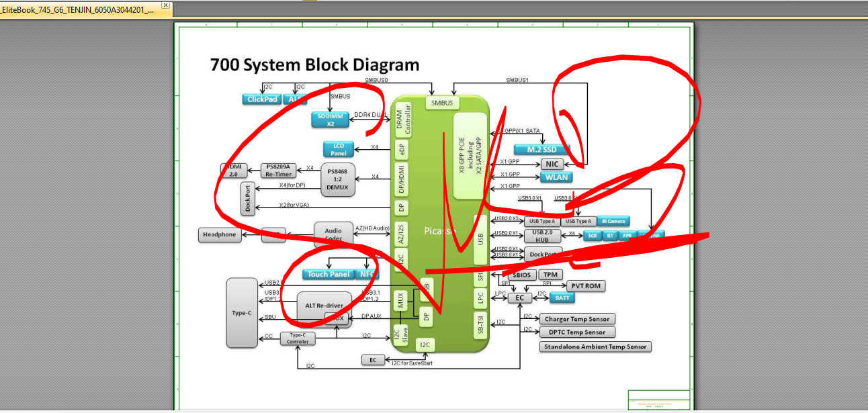Screen dimensions: 868x413
Task: Click the Type-C Controller block
Action: pyautogui.click(x=298, y=338)
